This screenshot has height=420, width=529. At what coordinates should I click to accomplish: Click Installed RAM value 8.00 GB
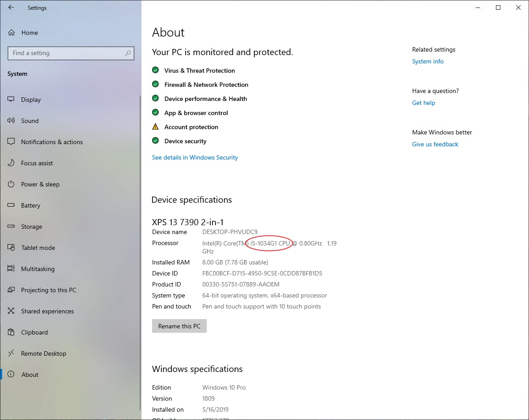[x=212, y=262]
